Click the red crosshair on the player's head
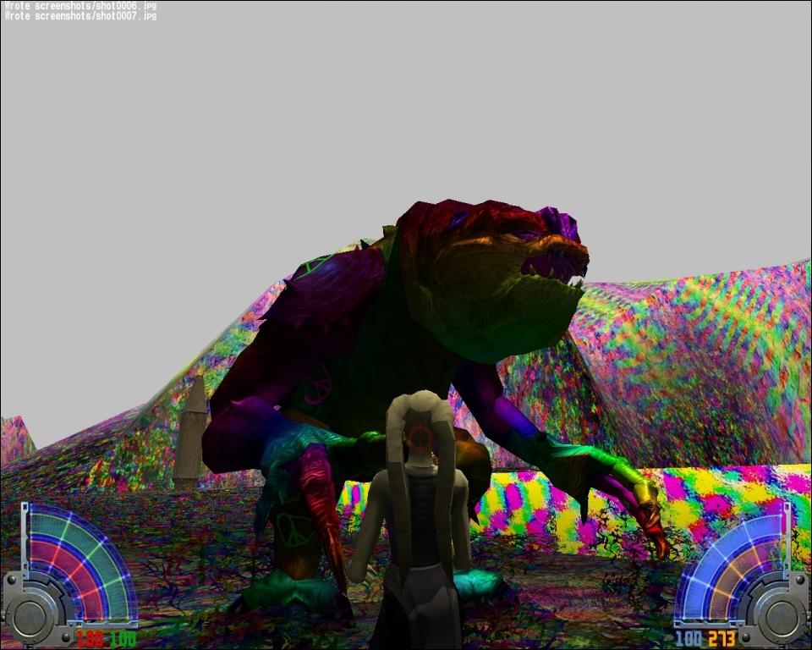The height and width of the screenshot is (650, 812). tap(420, 437)
